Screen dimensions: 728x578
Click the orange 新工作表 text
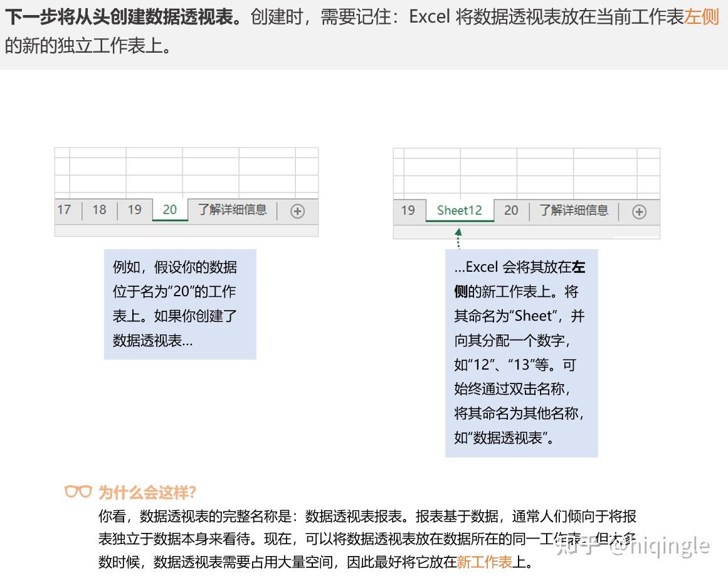click(484, 562)
